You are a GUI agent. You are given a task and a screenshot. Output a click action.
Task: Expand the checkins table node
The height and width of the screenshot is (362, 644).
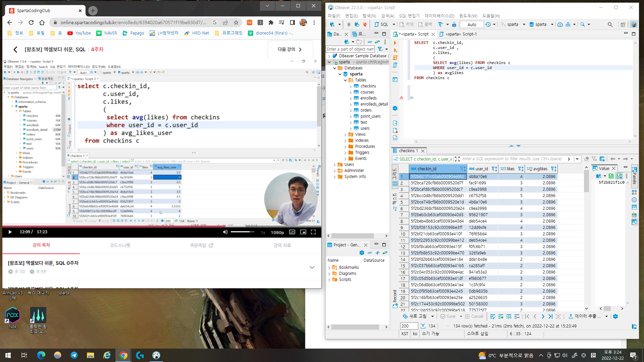[351, 86]
